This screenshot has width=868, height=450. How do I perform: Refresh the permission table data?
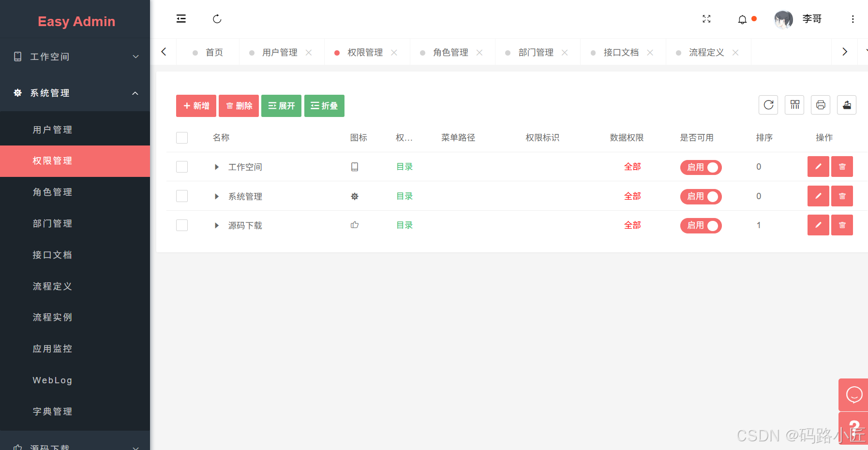point(768,105)
